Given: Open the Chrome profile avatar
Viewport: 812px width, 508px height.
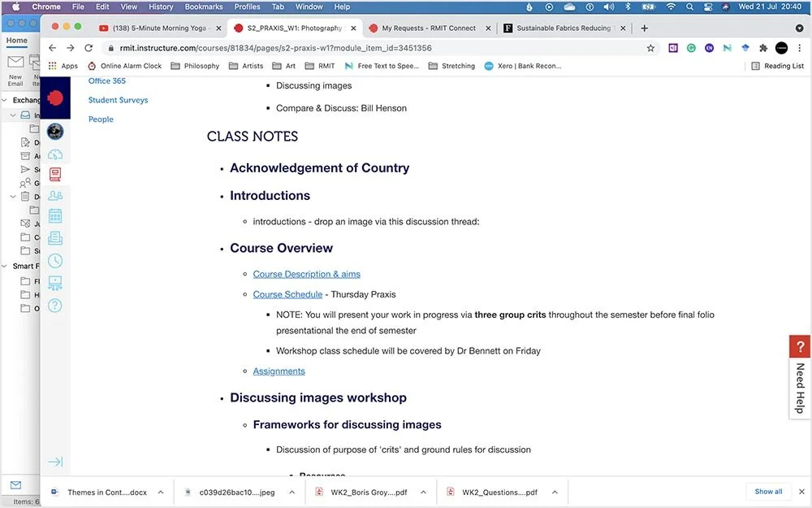Looking at the screenshot, I should [x=781, y=48].
